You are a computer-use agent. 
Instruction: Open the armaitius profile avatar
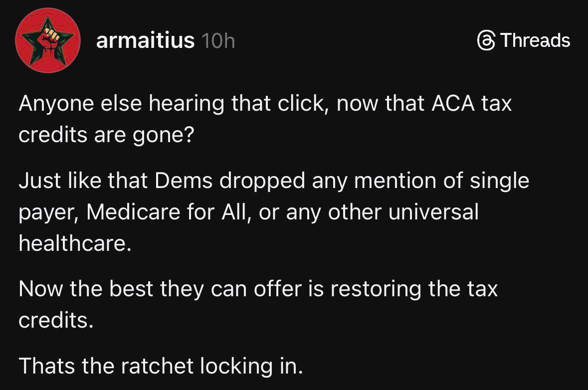48,41
